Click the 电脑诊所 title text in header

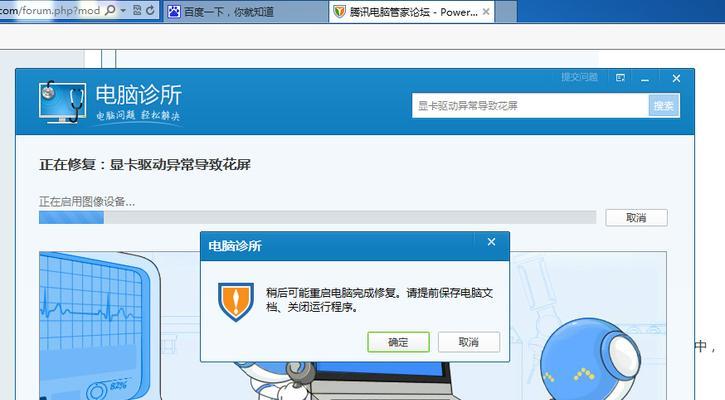[139, 95]
